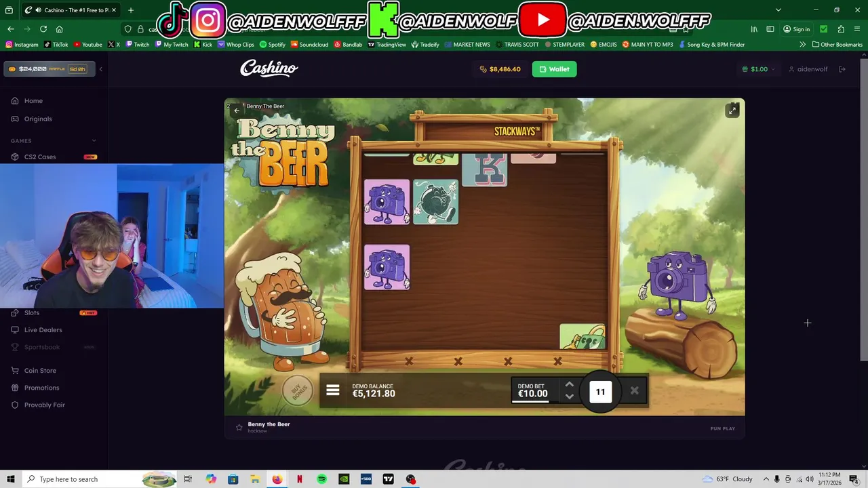Open the Buy Bonus option
Screen dimensions: 868x488
pyautogui.click(x=298, y=390)
